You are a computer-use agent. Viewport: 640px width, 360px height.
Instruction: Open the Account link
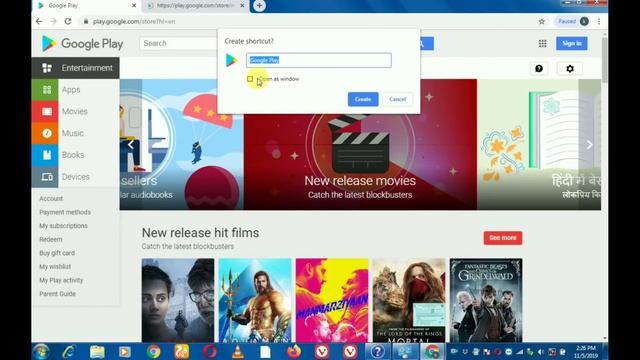pyautogui.click(x=51, y=199)
